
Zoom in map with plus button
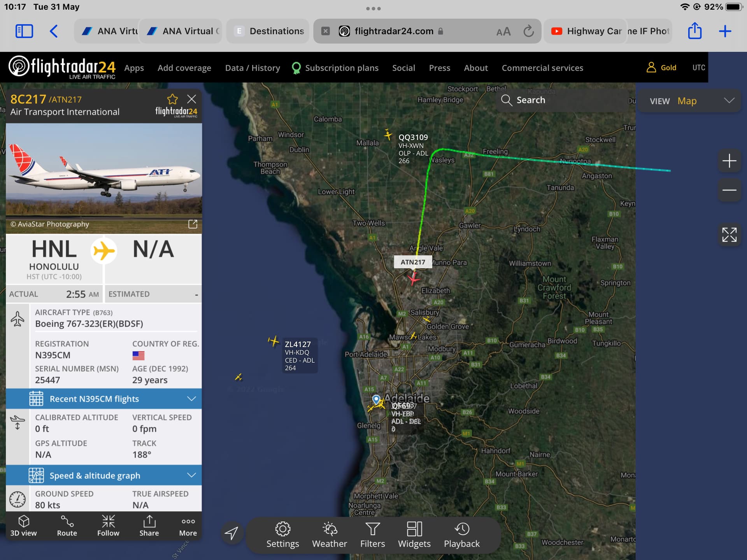tap(729, 161)
